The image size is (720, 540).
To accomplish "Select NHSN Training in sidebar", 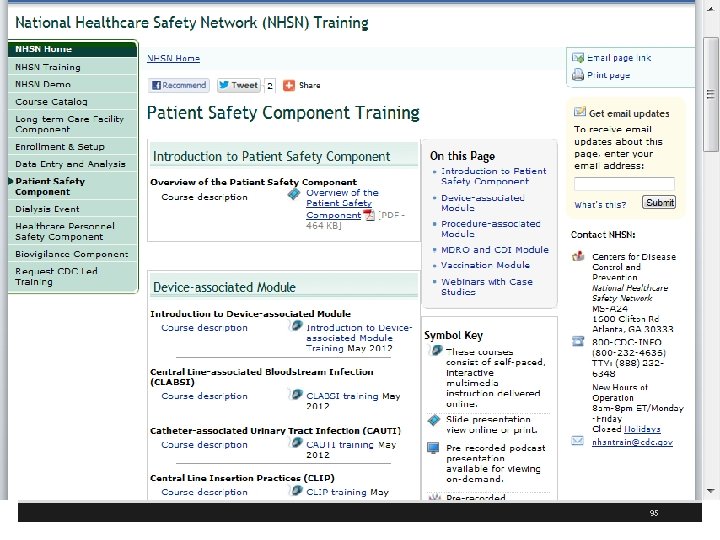I will [73, 67].
